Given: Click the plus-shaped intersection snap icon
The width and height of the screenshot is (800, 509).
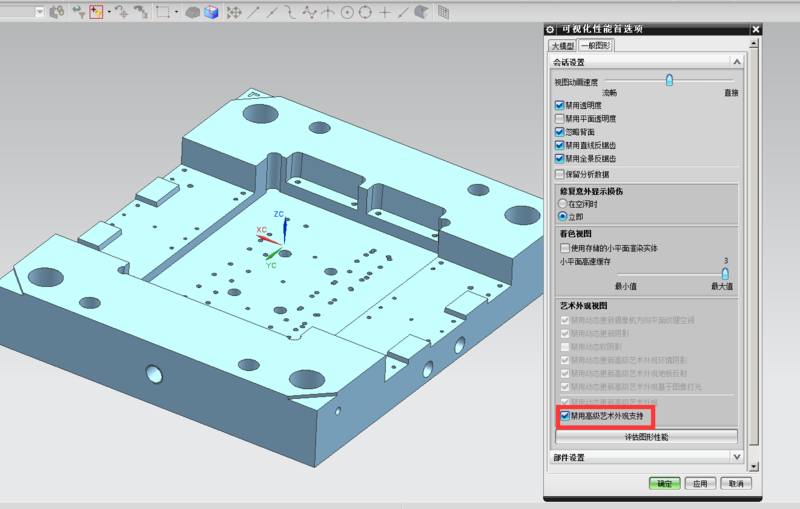Looking at the screenshot, I should [x=385, y=12].
